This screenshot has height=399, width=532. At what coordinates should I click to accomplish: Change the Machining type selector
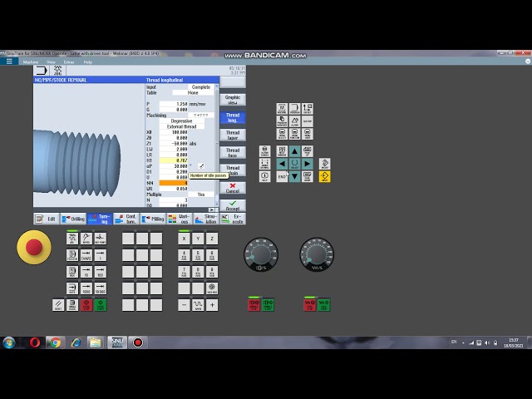[201, 116]
